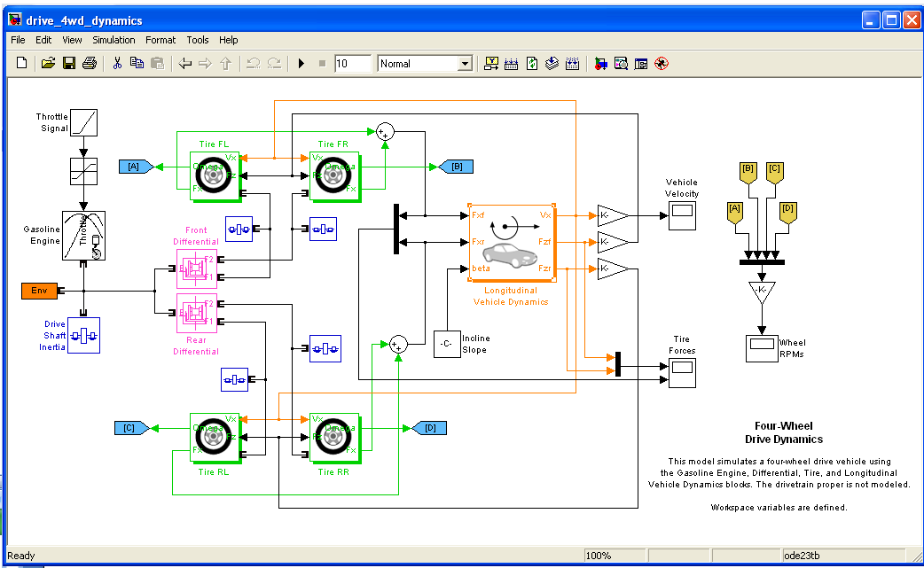Select the blue [C] Goto tag
This screenshot has width=924, height=568.
132,428
